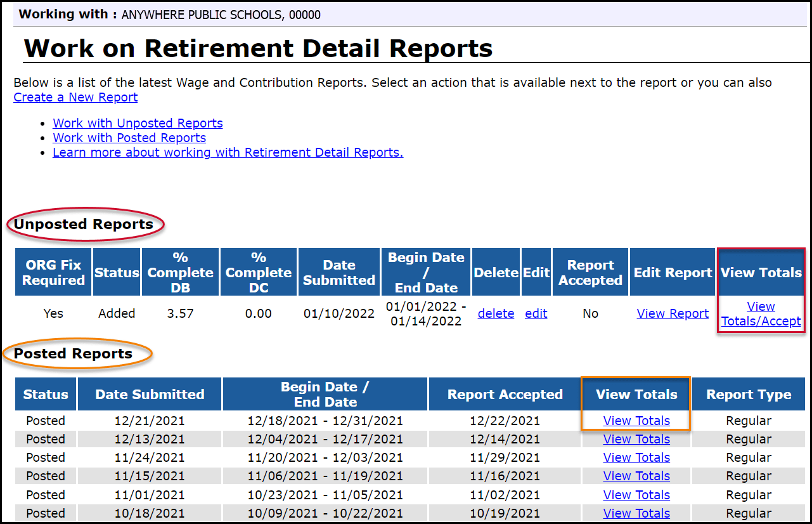View Totals for report submitted 11/01/2021
The width and height of the screenshot is (812, 524).
(x=636, y=495)
